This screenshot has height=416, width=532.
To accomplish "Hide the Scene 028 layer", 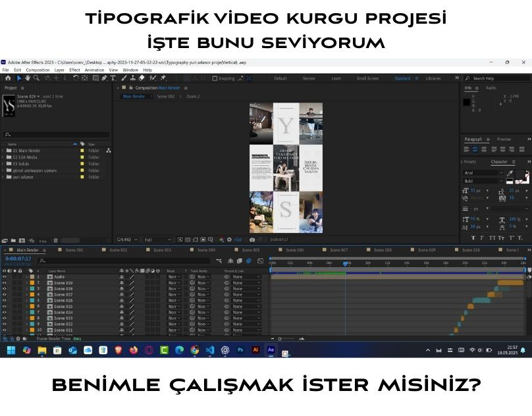I will click(5, 289).
